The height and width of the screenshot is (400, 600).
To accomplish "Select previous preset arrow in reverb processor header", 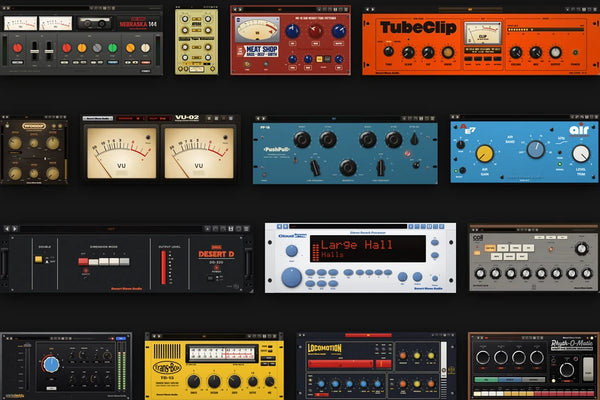I will [x=279, y=227].
